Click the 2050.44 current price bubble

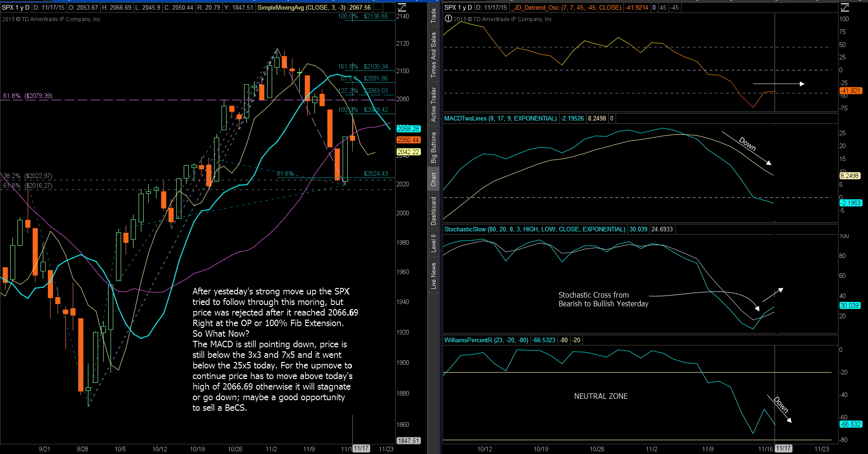tap(408, 140)
